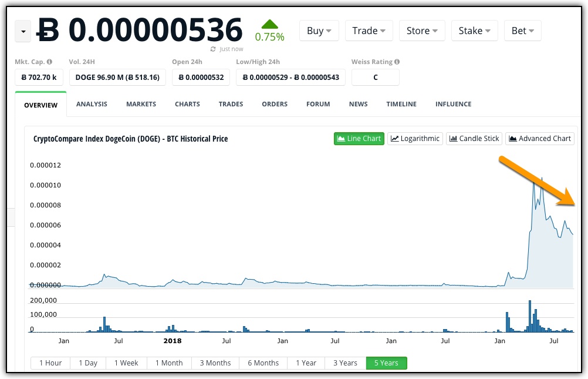Switch to Candle Stick chart

pos(474,139)
